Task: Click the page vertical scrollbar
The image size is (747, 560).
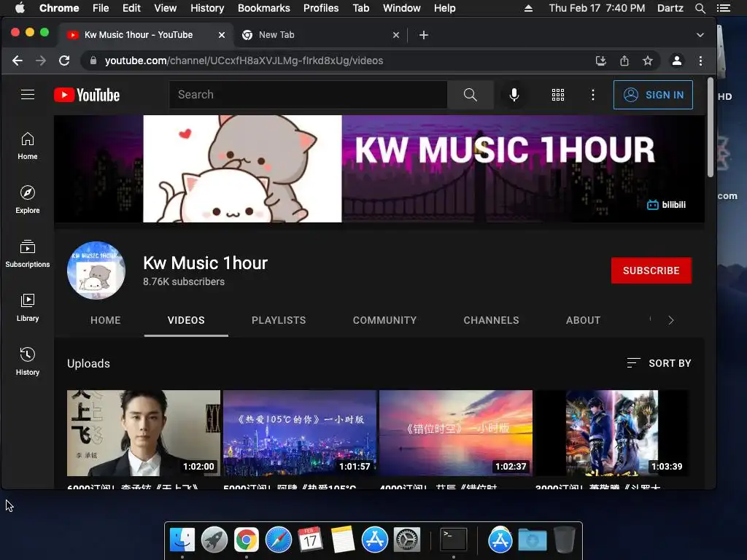Action: (710, 128)
